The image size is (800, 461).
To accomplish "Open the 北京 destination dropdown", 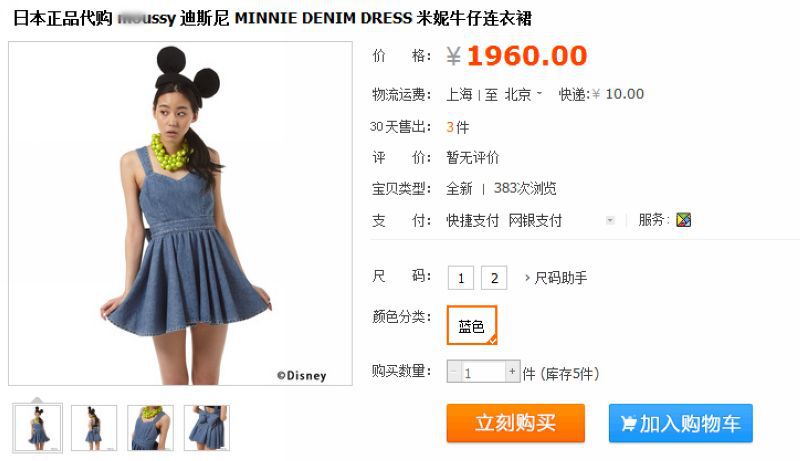I will click(x=523, y=94).
